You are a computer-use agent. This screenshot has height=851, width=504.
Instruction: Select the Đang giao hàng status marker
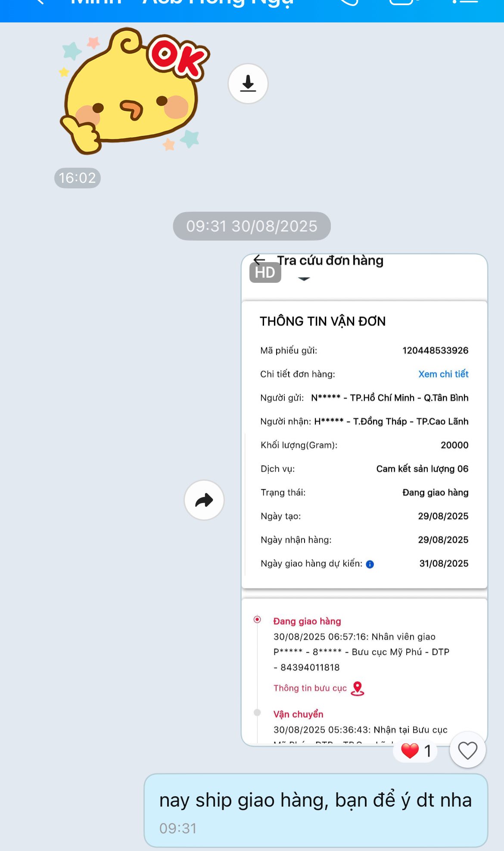point(257,619)
